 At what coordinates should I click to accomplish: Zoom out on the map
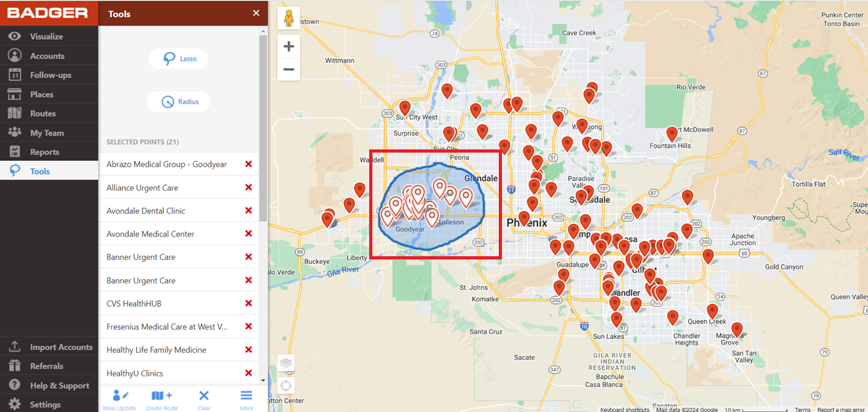click(x=288, y=69)
